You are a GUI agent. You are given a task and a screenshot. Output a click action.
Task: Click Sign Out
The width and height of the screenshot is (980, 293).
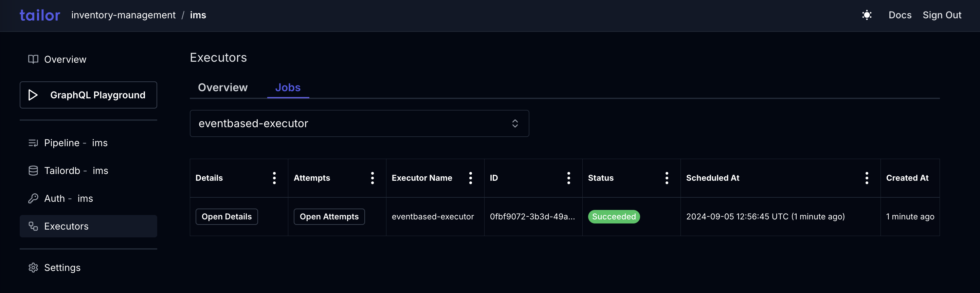click(x=942, y=15)
